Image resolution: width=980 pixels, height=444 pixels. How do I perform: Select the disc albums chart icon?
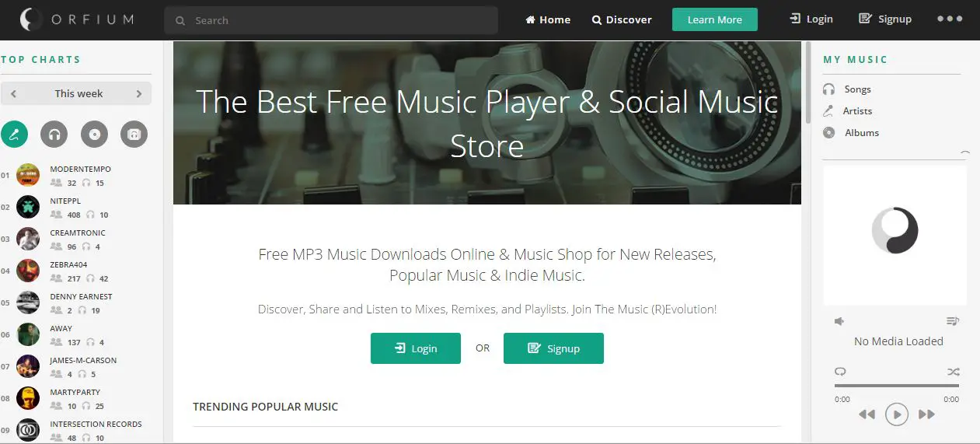click(94, 135)
